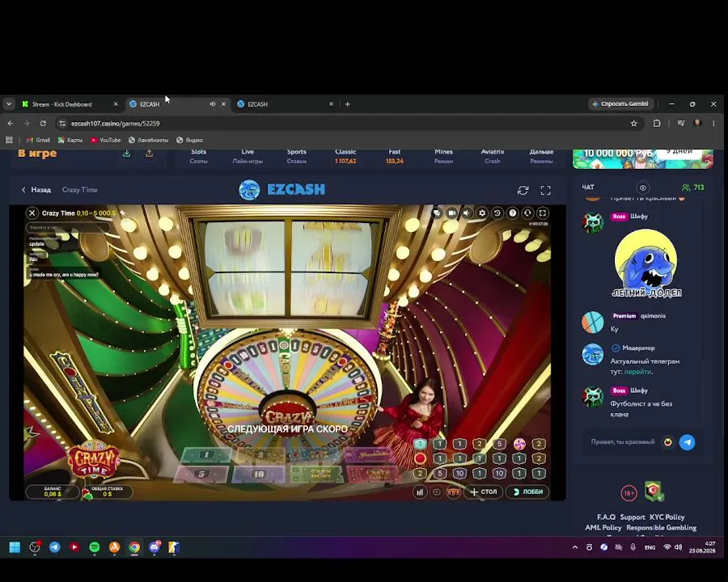The image size is (728, 582).
Task: Click the upload icon near В игре
Action: pyautogui.click(x=149, y=153)
